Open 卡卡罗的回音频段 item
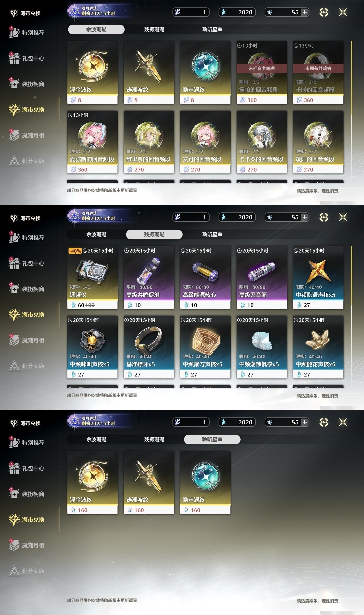Screen dimensions: 364x615 tap(262, 142)
